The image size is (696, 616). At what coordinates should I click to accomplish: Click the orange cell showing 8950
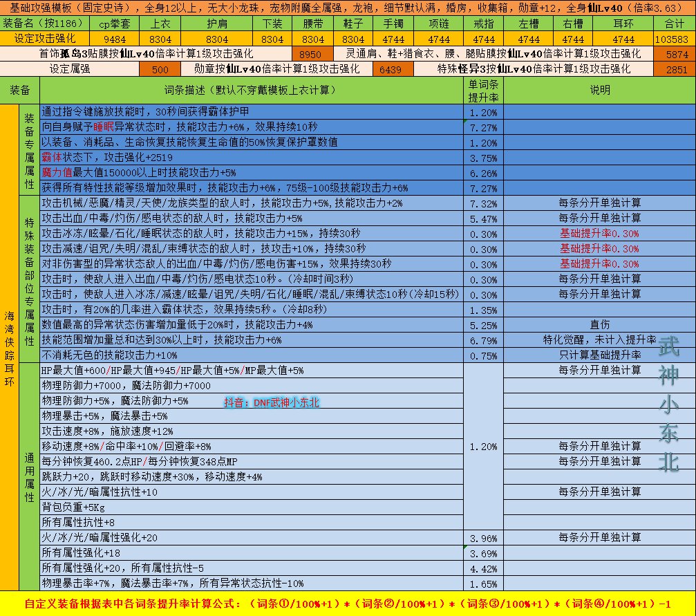coord(312,54)
